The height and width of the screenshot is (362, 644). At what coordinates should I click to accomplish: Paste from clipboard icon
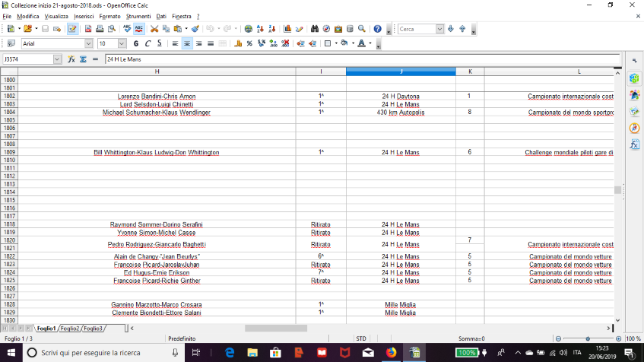tap(178, 29)
